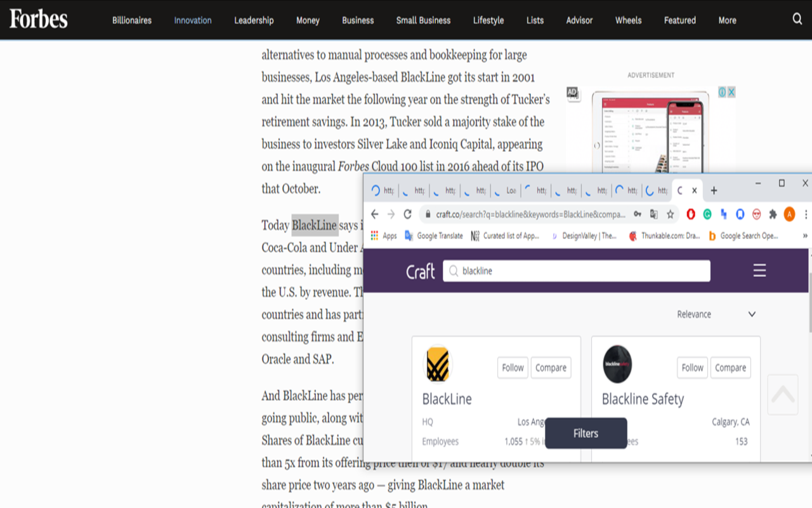
Task: Open the Opera red extension icon
Action: point(691,215)
